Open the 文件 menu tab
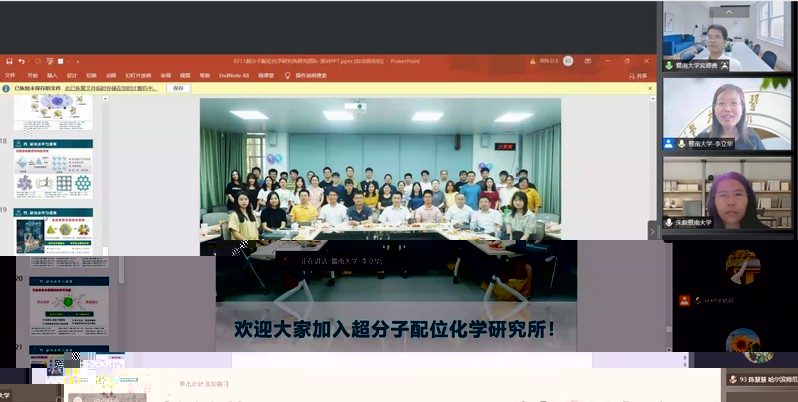 point(10,75)
